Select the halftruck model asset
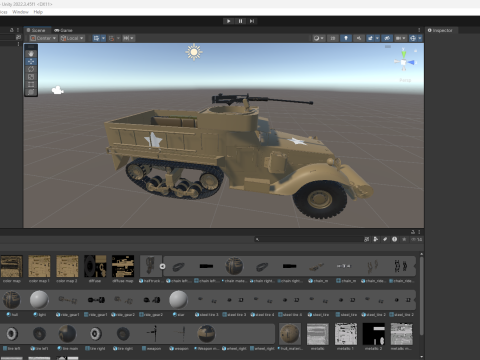 point(151,269)
